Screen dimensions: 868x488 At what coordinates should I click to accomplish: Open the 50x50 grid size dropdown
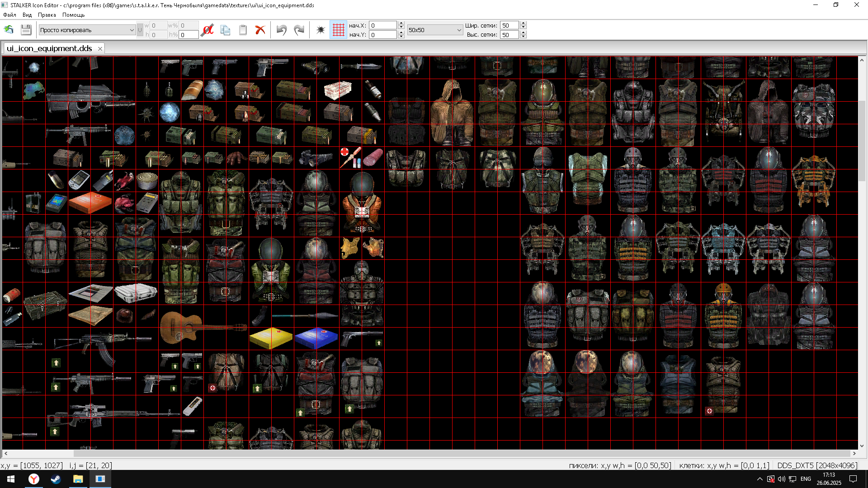(x=435, y=30)
